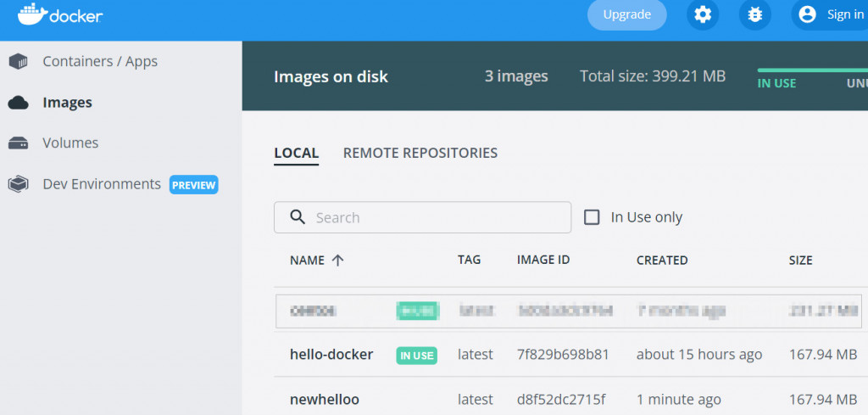
Task: Open Dev Environments section
Action: 102,184
